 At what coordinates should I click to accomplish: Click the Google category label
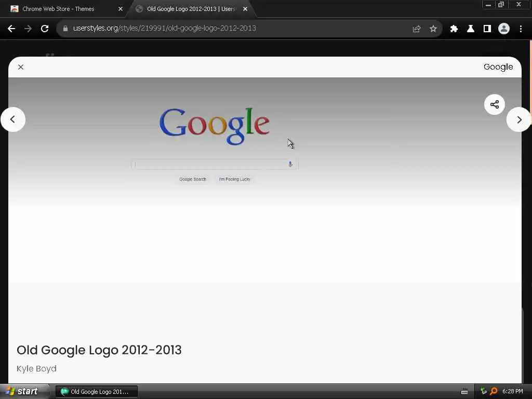(498, 67)
